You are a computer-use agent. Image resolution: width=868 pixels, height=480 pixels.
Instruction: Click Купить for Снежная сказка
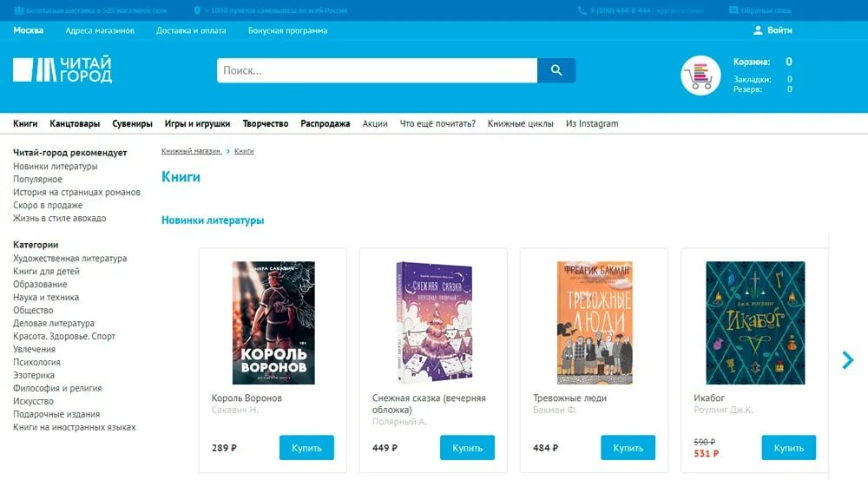(x=467, y=447)
